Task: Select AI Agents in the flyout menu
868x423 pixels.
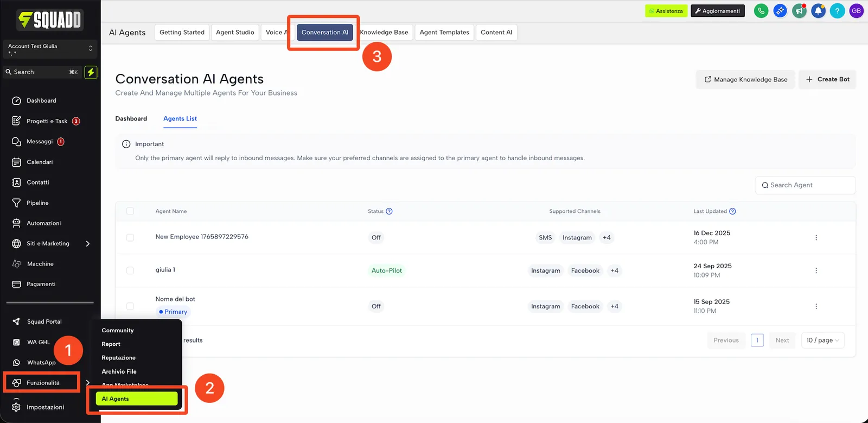Action: [137, 399]
